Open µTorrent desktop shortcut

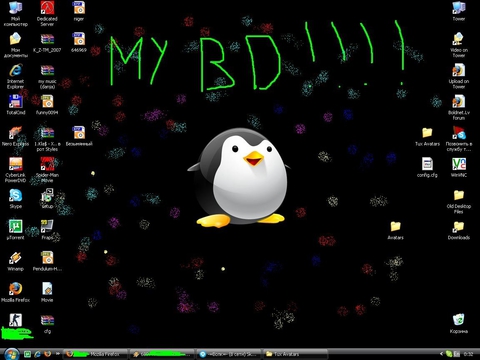(15, 230)
